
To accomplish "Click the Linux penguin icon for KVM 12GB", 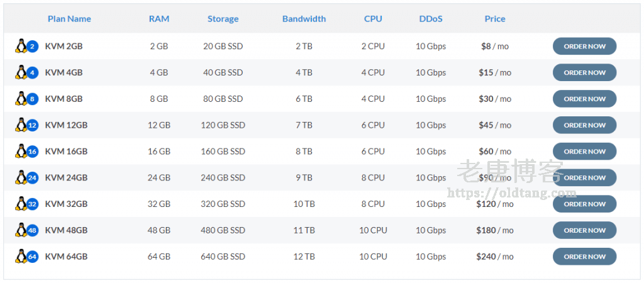I will (x=21, y=125).
